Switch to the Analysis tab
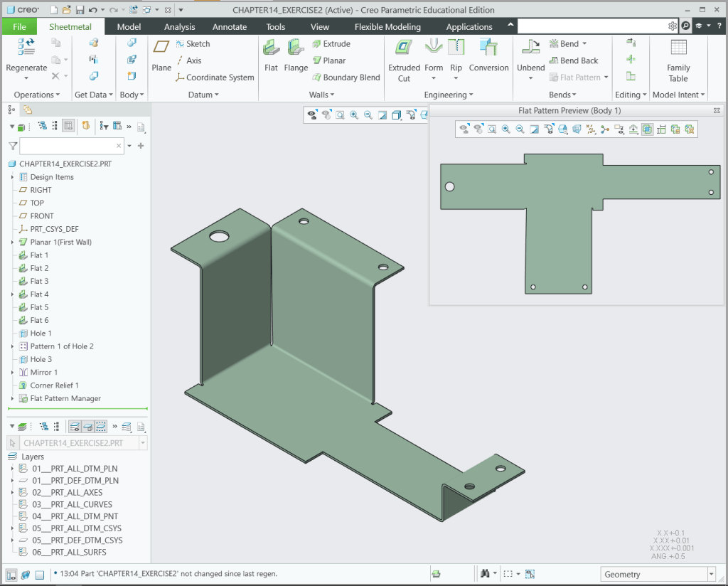Screen dimensions: 728x586 [179, 26]
